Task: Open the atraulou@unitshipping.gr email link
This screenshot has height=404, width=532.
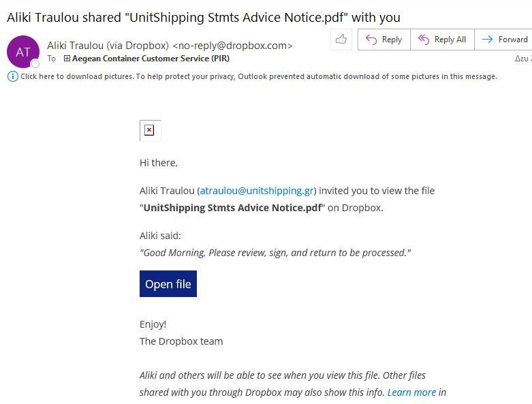Action: point(257,191)
